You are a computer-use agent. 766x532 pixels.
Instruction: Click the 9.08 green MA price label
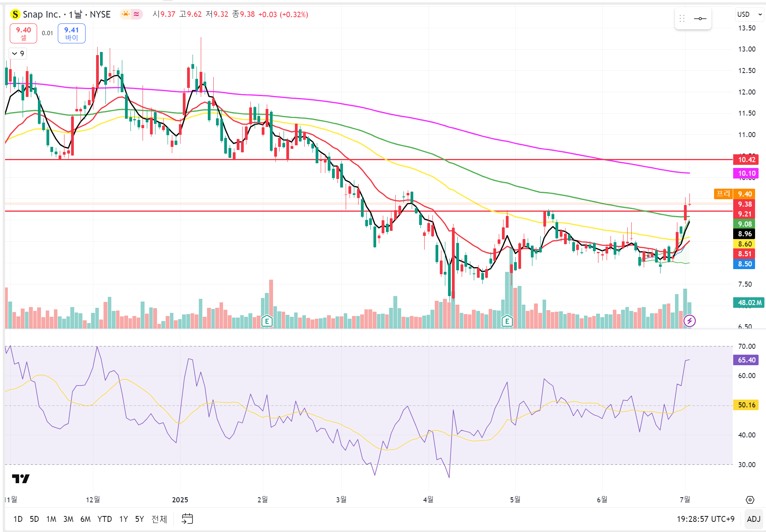[745, 224]
